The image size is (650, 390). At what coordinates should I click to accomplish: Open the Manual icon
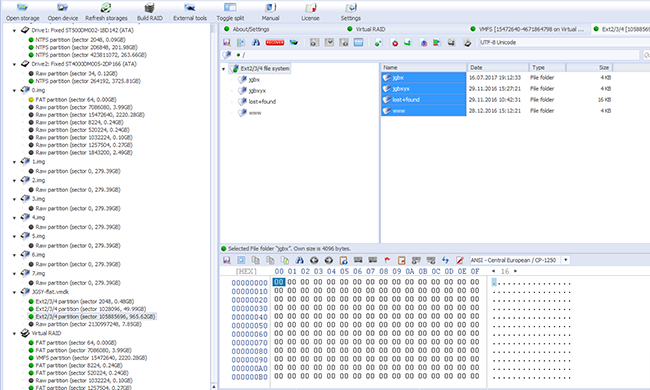[x=270, y=12]
